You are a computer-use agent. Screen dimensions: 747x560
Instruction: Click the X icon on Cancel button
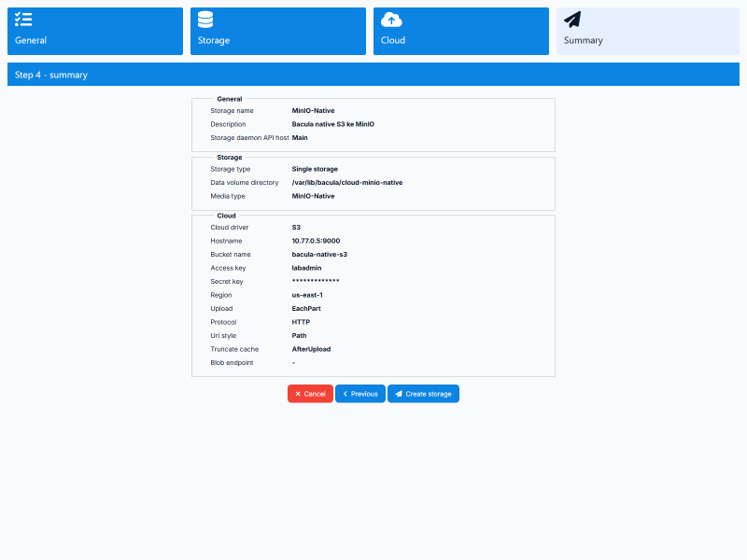coord(298,394)
